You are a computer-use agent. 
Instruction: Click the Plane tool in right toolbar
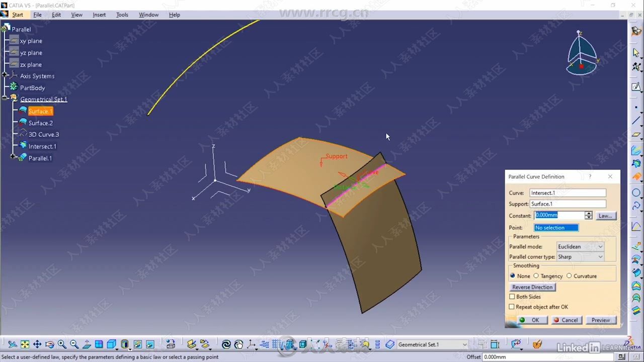636,135
